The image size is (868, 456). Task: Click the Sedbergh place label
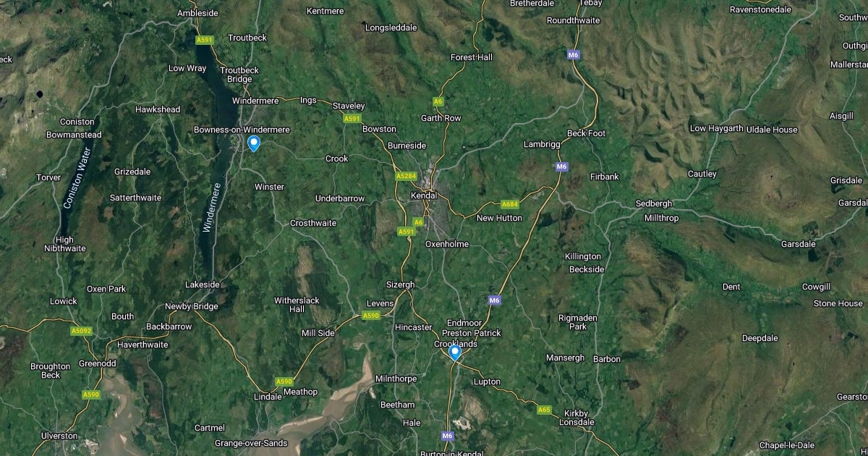click(654, 203)
